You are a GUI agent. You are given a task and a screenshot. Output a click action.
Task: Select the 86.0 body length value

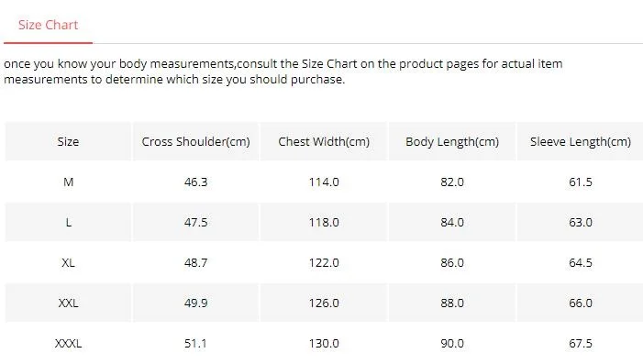coord(452,262)
